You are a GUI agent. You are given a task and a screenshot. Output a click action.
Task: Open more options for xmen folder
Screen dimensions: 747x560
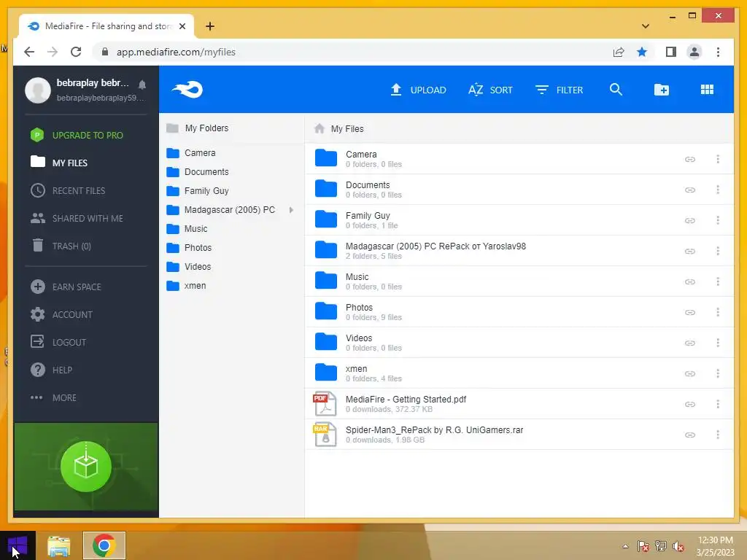[x=718, y=373]
